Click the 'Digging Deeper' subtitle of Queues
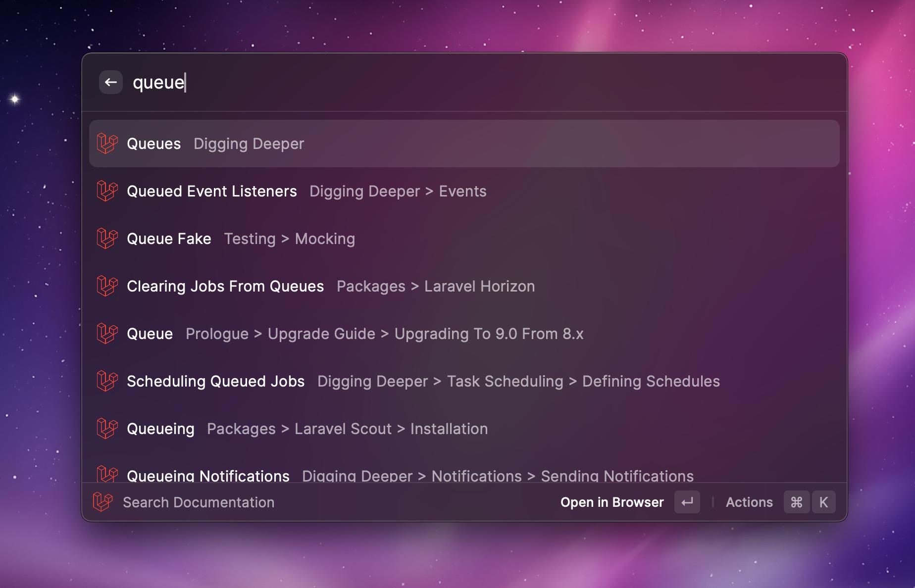This screenshot has height=588, width=915. [249, 144]
